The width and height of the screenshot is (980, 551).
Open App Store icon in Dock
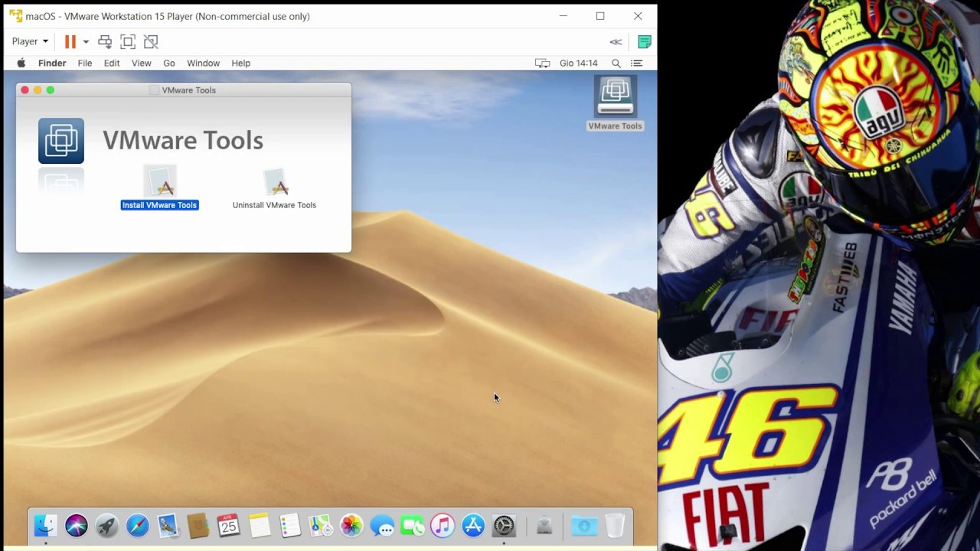473,526
